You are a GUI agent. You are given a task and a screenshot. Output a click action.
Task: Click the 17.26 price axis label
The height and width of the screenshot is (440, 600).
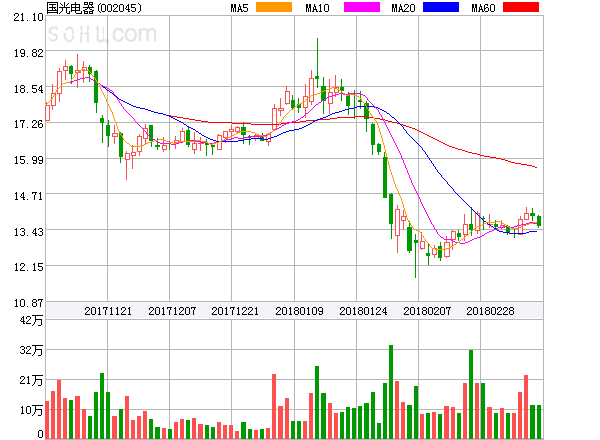coord(29,124)
